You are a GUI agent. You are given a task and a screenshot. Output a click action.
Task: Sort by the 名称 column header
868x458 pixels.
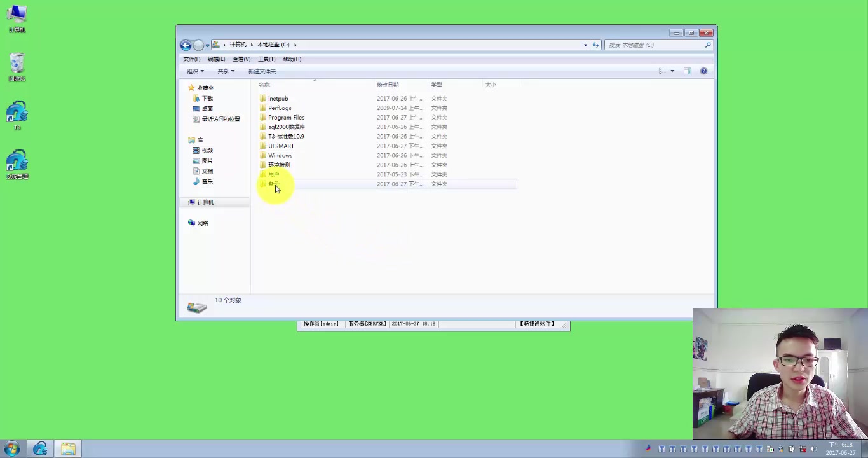(264, 85)
